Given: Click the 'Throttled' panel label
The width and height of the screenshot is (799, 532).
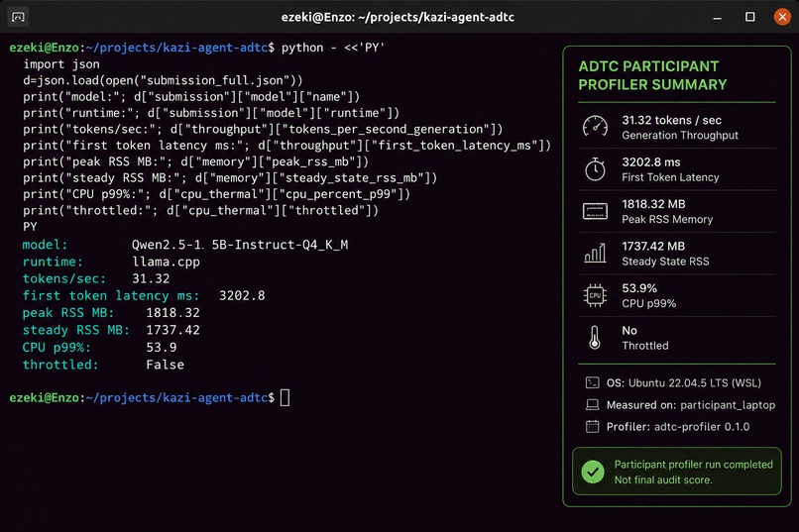Looking at the screenshot, I should coord(645,346).
